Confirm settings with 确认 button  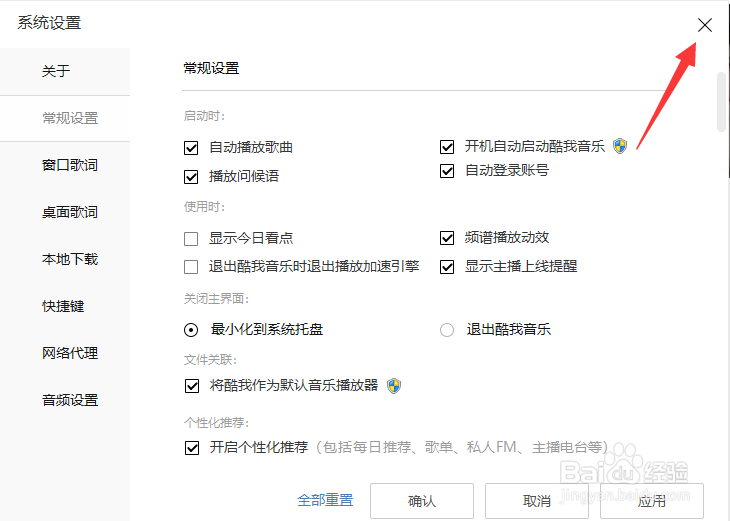coord(422,501)
